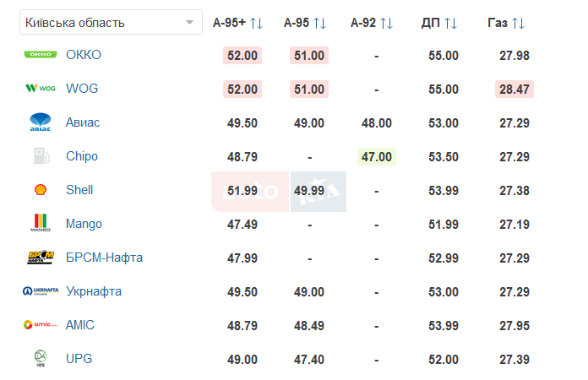Click the БРСМ-Нафта logo icon
The width and height of the screenshot is (588, 380).
click(41, 257)
